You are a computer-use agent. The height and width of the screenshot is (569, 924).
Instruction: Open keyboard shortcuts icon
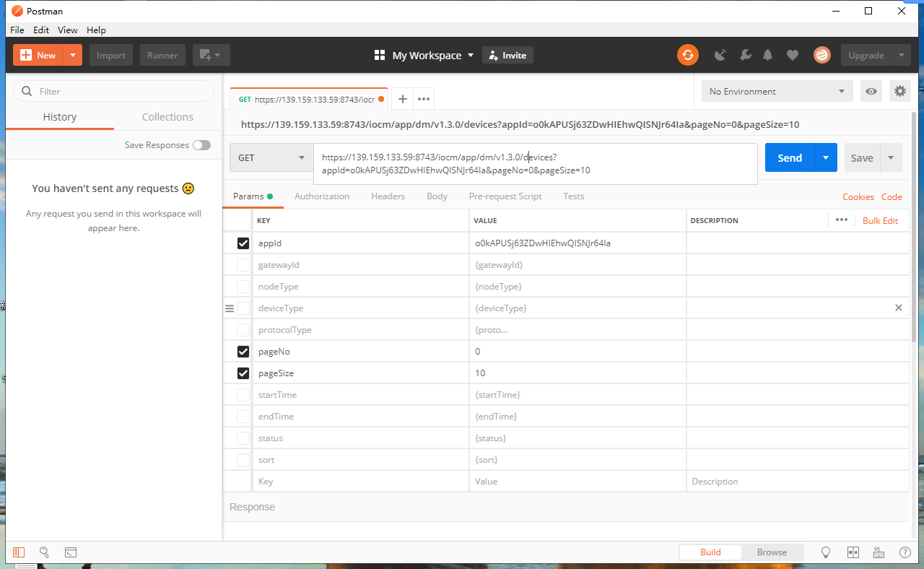click(879, 552)
